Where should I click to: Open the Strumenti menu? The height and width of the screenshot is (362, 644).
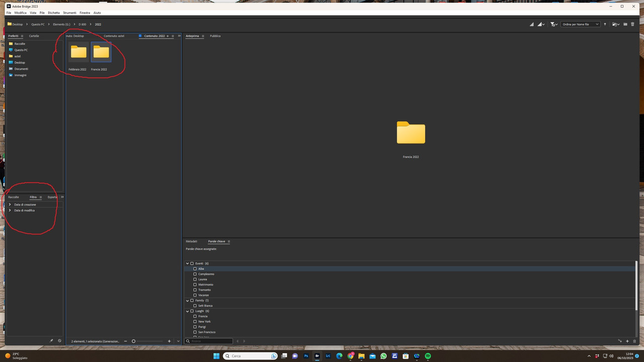70,13
